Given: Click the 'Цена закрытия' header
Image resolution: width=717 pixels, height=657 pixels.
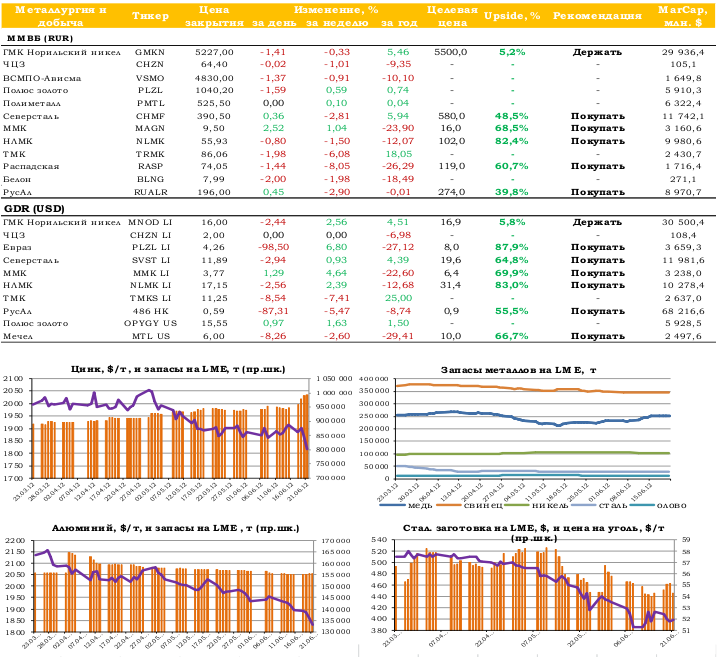Looking at the screenshot, I should pyautogui.click(x=214, y=16).
